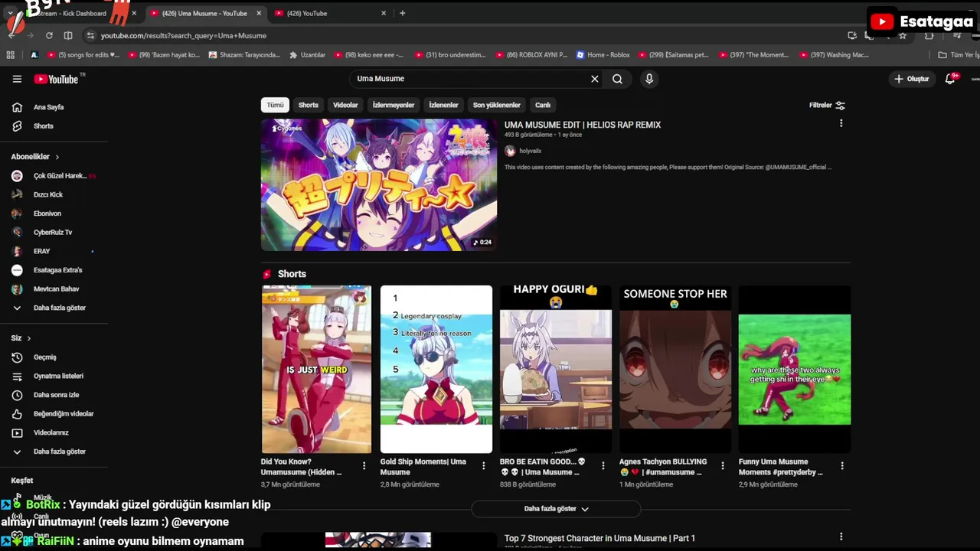Screen dimensions: 980x551
Task: Open the Shazam bookmark in bookmarks bar
Action: pyautogui.click(x=244, y=55)
